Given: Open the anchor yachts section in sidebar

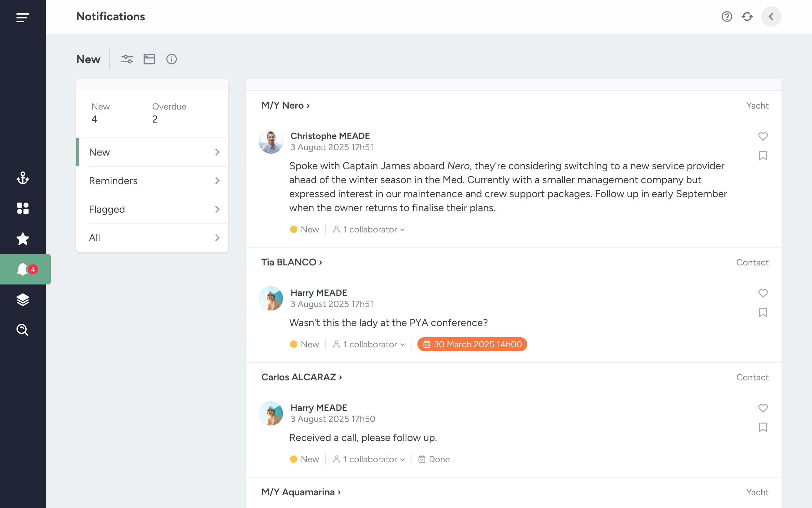Looking at the screenshot, I should 23,178.
